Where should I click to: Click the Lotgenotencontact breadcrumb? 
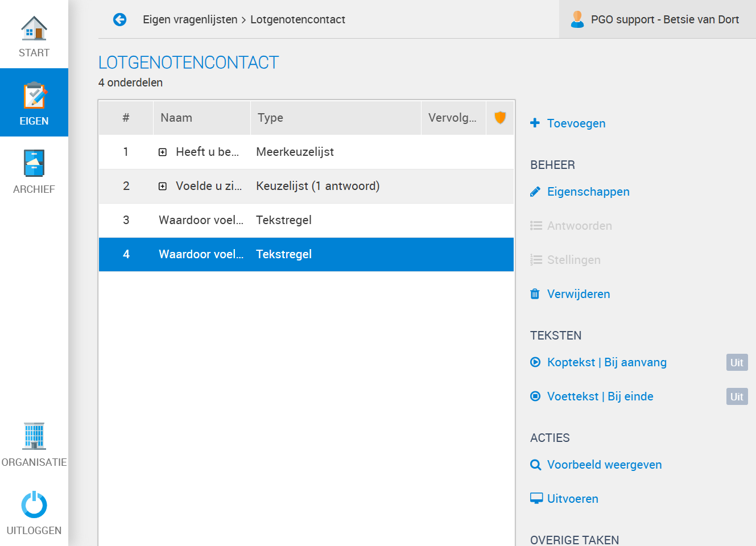click(x=298, y=19)
